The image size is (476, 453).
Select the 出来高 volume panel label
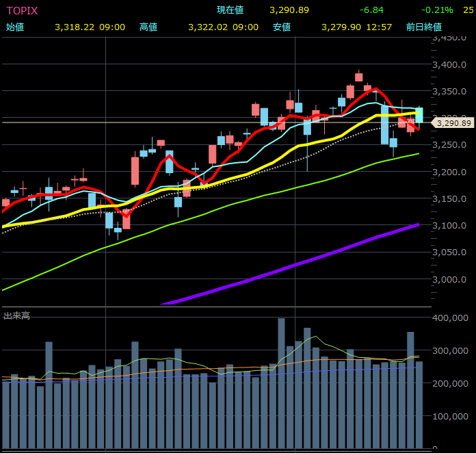pyautogui.click(x=16, y=315)
